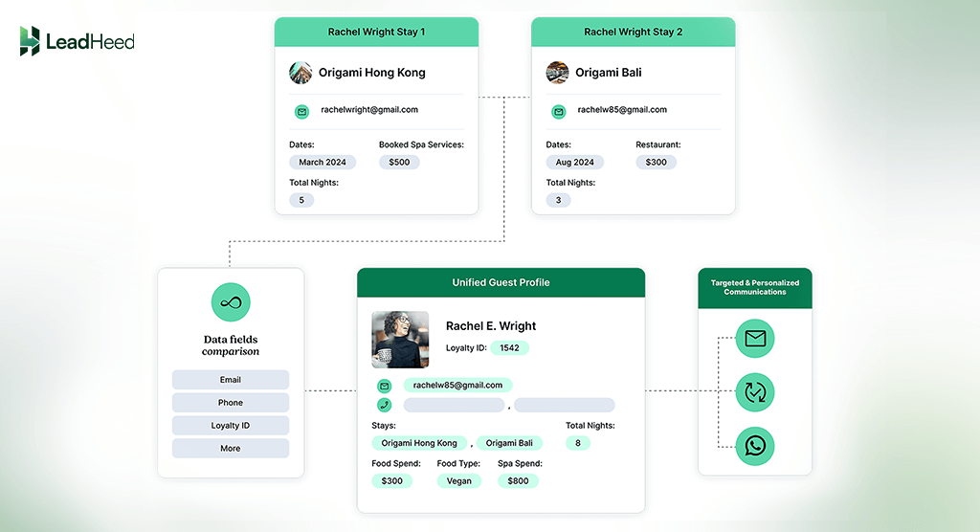Image resolution: width=980 pixels, height=532 pixels.
Task: Click the $300 food spend chip
Action: pos(391,480)
